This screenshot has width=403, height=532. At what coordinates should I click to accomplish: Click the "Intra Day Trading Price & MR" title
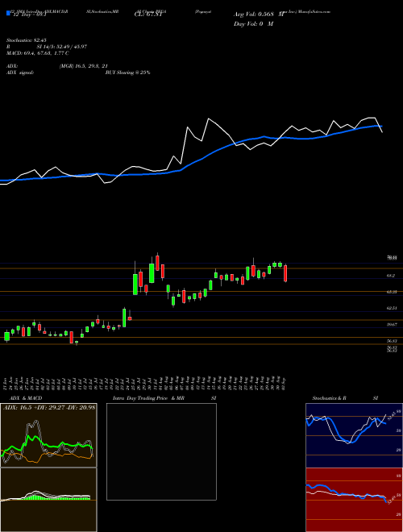point(149,398)
